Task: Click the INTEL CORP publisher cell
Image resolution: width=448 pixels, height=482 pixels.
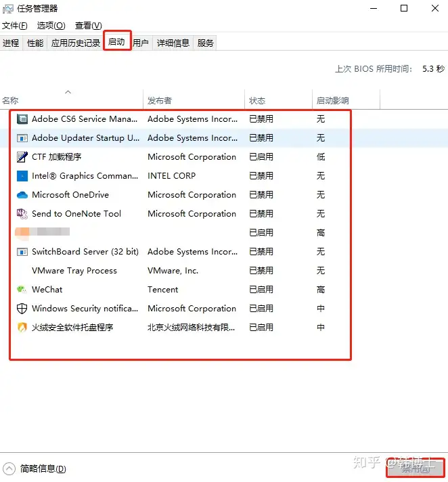Action: tap(171, 176)
